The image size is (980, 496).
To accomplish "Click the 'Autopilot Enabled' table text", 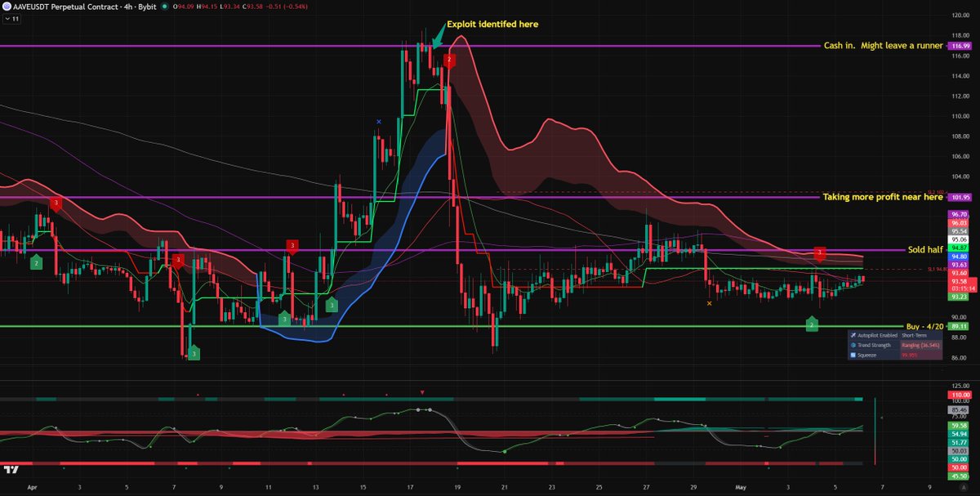I will coord(876,336).
